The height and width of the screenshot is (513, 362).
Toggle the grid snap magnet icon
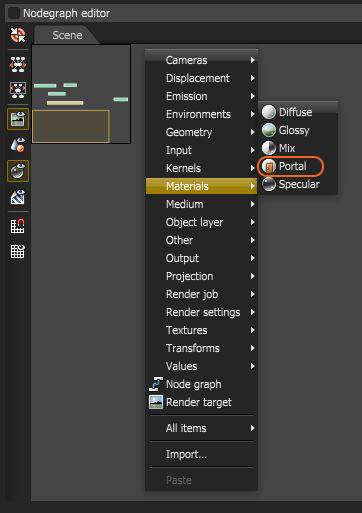[18, 226]
